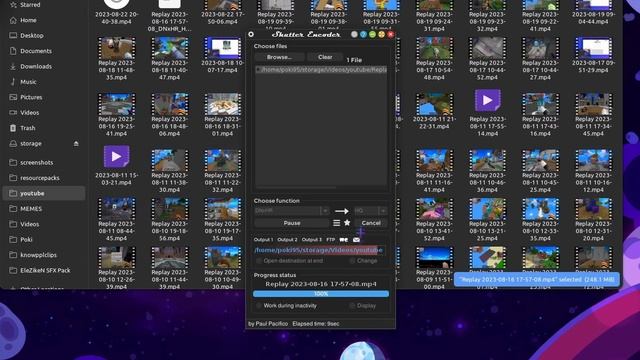Screen dimensions: 640x360
Task: Open Shutter Encoder settings gear icon
Action: pos(251,34)
